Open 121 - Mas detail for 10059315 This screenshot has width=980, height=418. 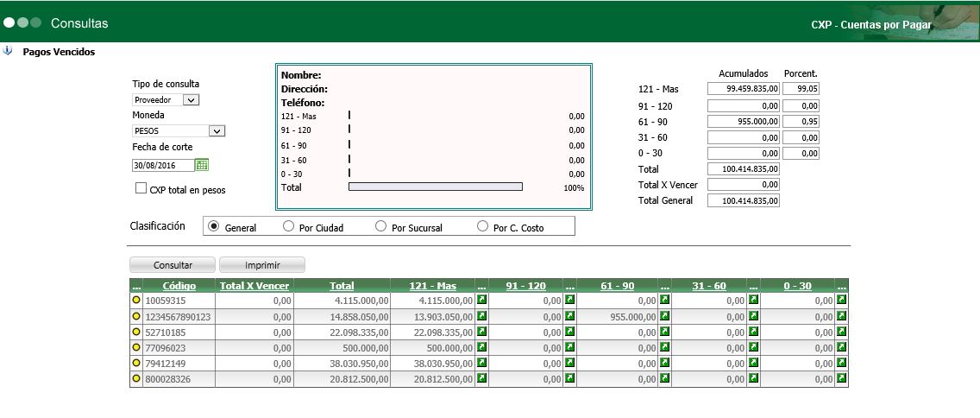pos(482,301)
